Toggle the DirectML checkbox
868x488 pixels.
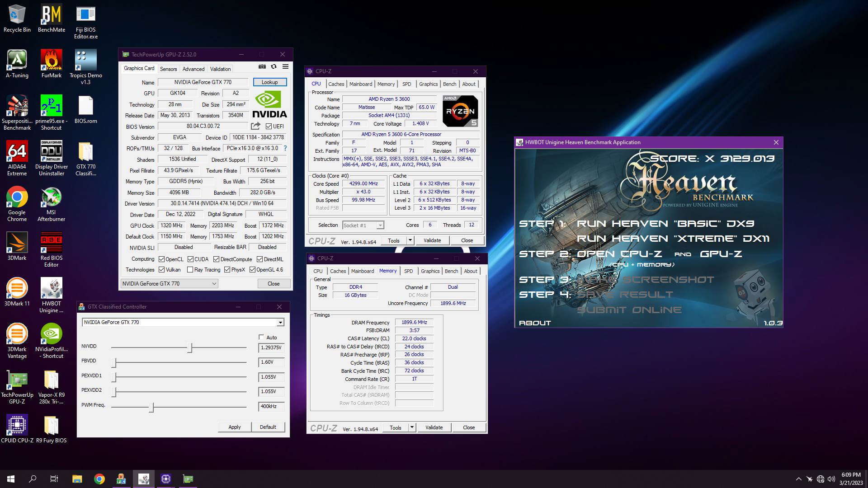coord(259,259)
